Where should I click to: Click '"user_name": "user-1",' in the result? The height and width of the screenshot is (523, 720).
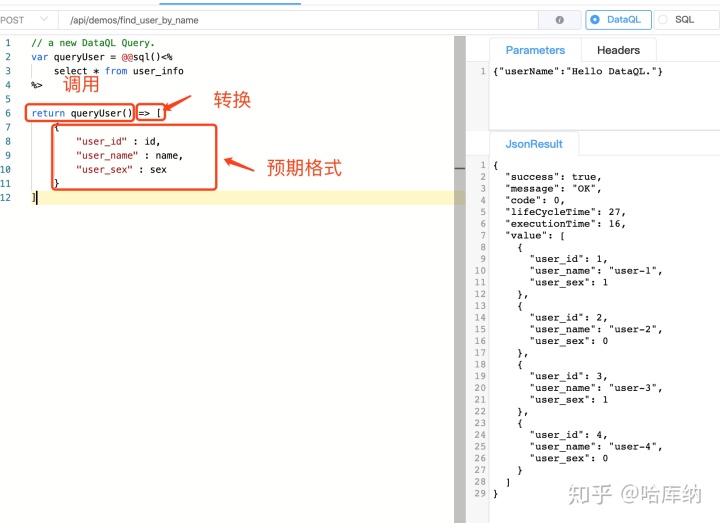[x=596, y=271]
